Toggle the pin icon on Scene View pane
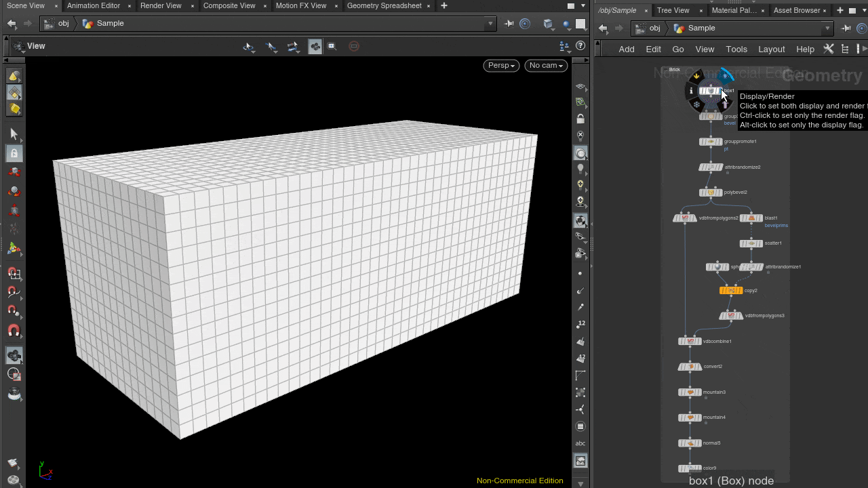Viewport: 868px width, 488px height. pyautogui.click(x=509, y=24)
